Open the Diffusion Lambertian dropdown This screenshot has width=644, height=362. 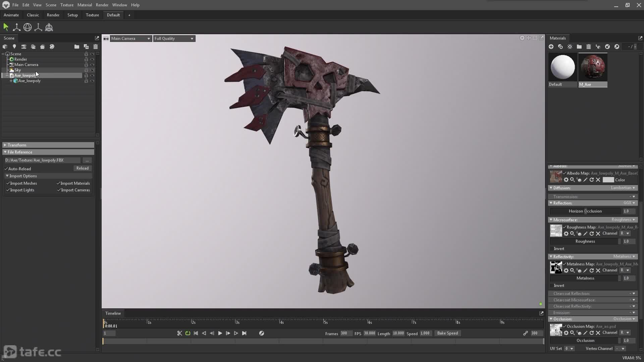pos(623,188)
